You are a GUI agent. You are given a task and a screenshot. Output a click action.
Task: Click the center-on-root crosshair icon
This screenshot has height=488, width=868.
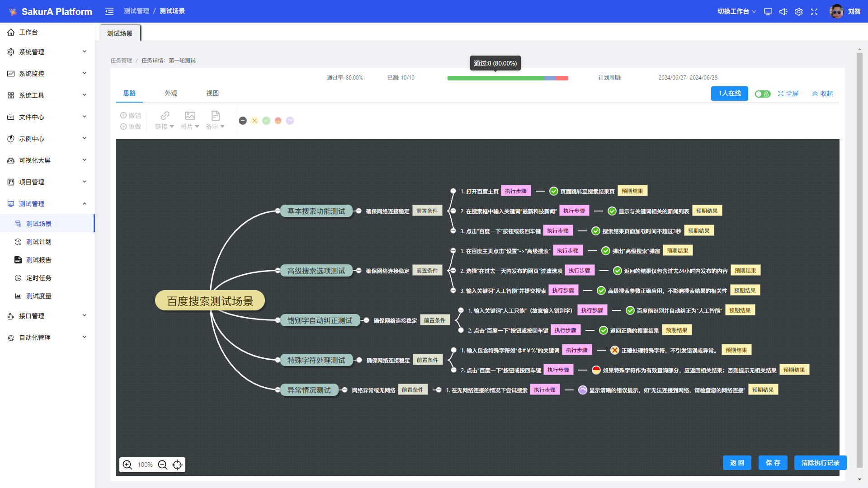pyautogui.click(x=177, y=465)
